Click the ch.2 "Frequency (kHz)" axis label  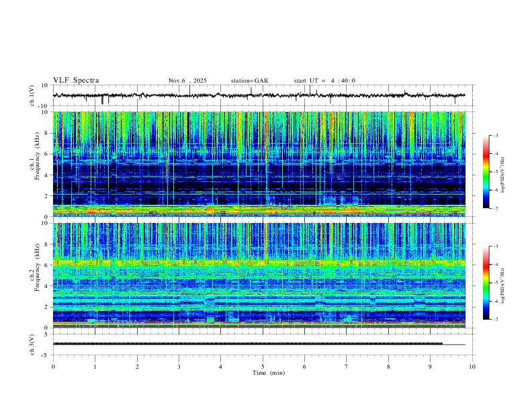(x=37, y=267)
